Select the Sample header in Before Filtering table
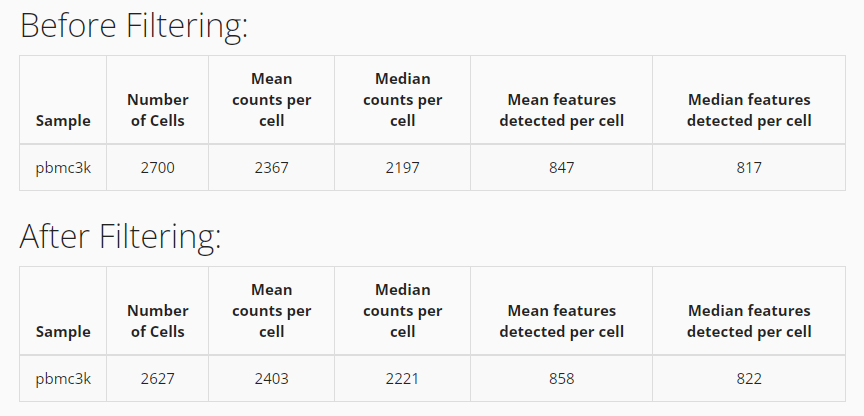The height and width of the screenshot is (416, 864). 63,121
